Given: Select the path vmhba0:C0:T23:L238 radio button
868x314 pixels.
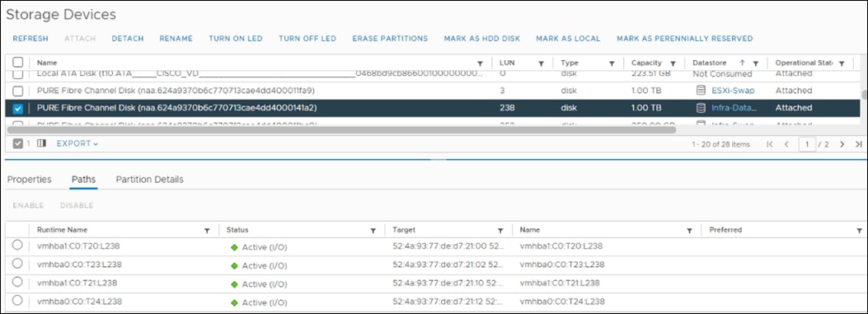Looking at the screenshot, I should (17, 263).
